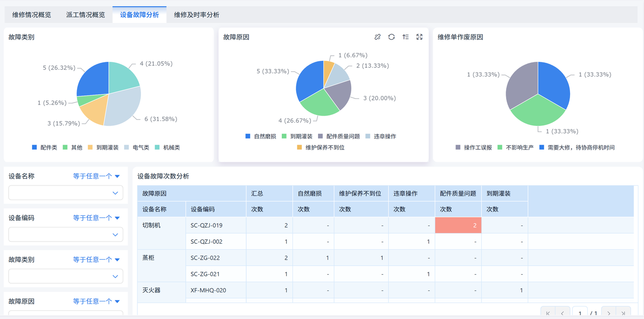Screen dimensions: 644x319
Task: Open 维修及时率分析 tab
Action: 197,15
